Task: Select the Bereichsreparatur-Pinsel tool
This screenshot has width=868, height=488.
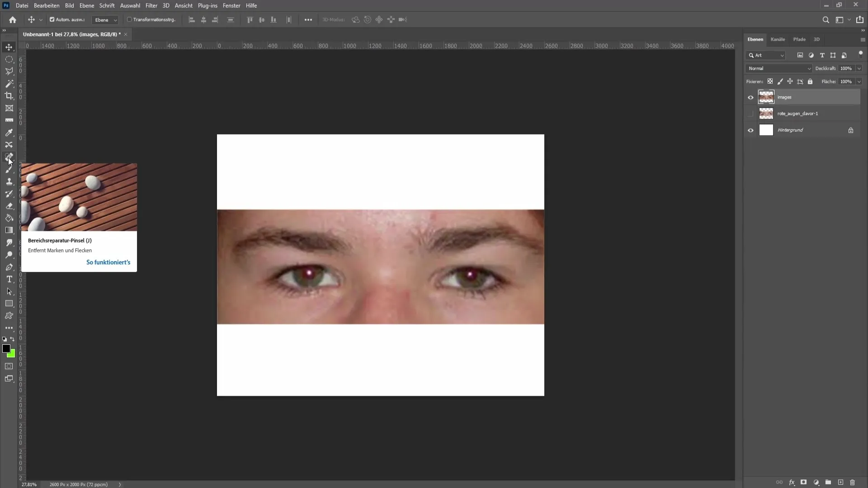Action: pyautogui.click(x=9, y=157)
